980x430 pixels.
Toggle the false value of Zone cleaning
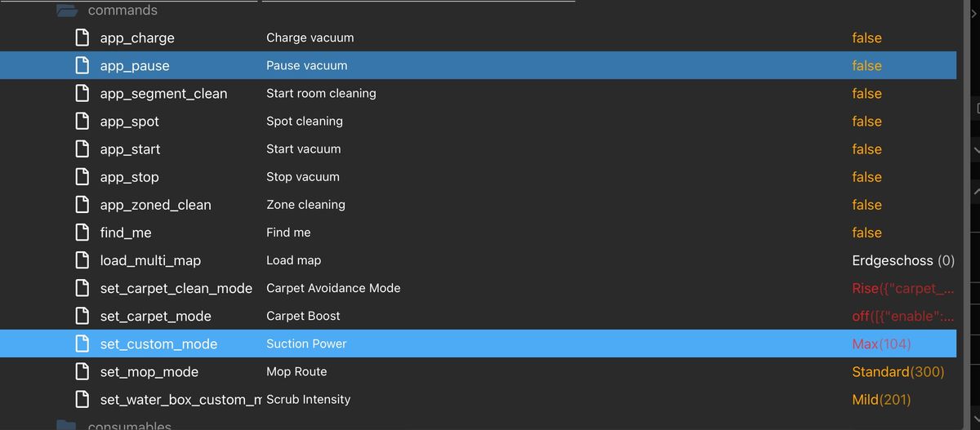click(866, 205)
